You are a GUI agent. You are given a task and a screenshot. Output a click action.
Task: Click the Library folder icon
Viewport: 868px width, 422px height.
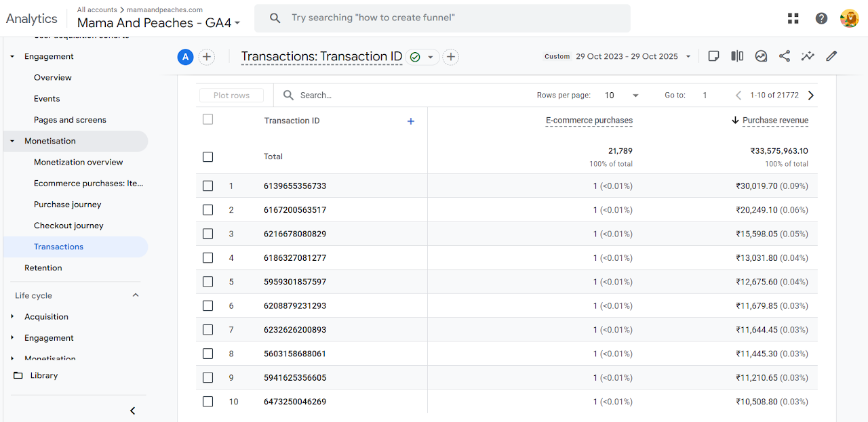pos(18,375)
